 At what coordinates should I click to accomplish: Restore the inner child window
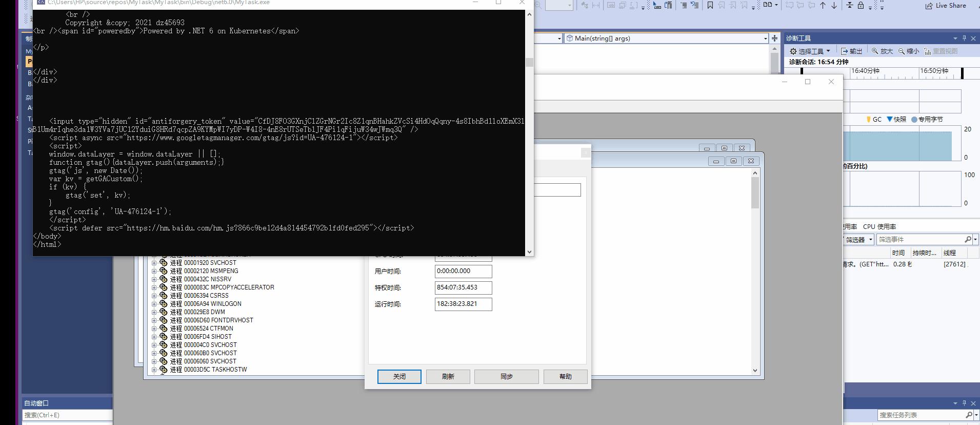[733, 161]
